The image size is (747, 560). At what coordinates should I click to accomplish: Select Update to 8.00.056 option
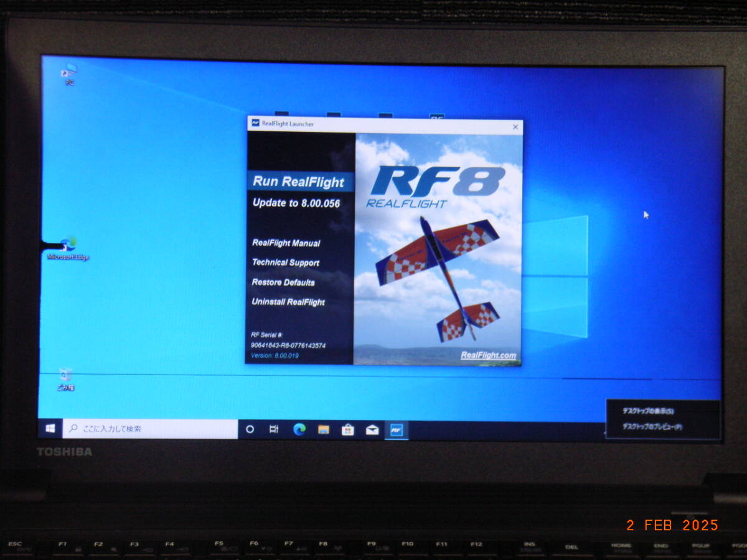(x=296, y=203)
